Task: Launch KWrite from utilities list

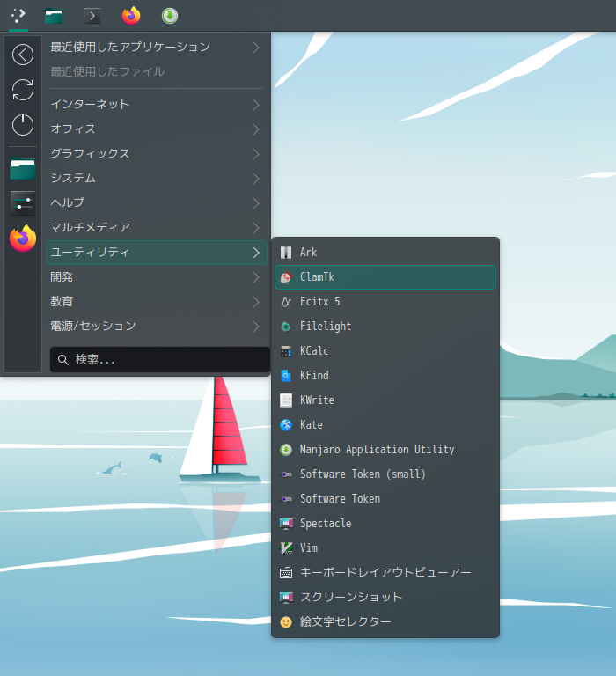Action: click(x=385, y=400)
